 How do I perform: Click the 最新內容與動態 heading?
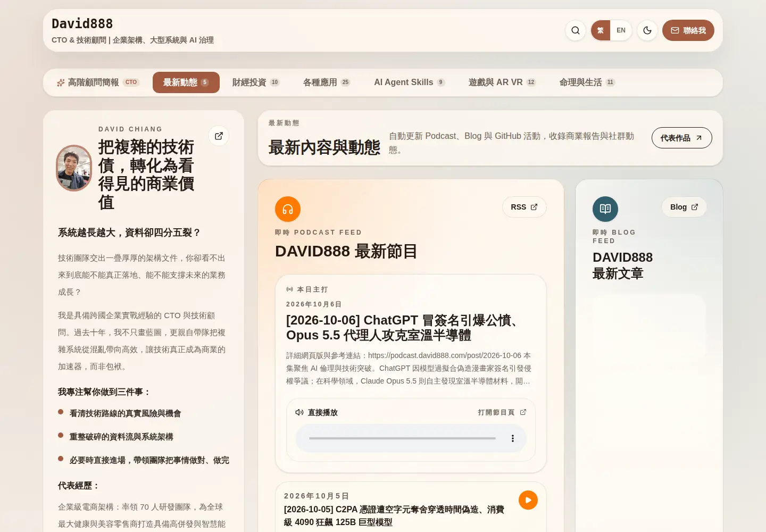pos(324,147)
